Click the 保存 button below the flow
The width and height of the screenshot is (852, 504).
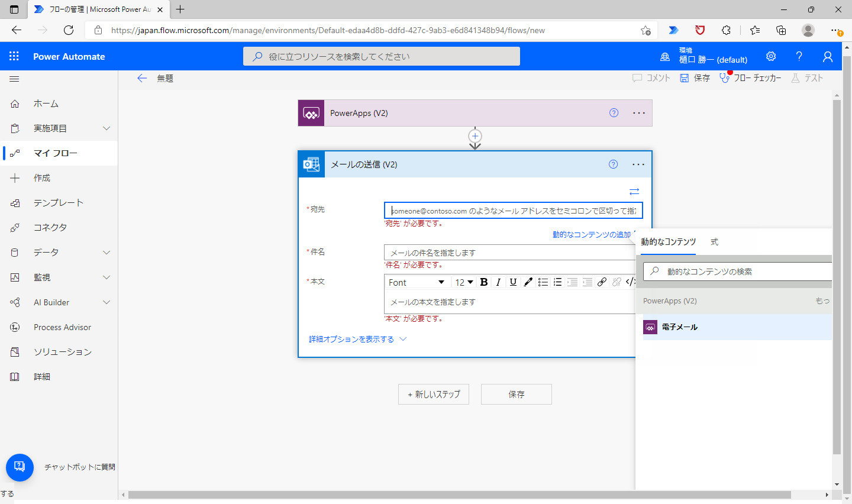pos(517,394)
